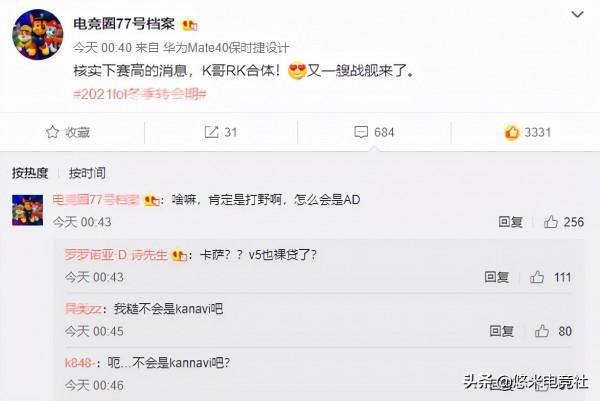Like the kanavi reply with 80 likes

541,331
